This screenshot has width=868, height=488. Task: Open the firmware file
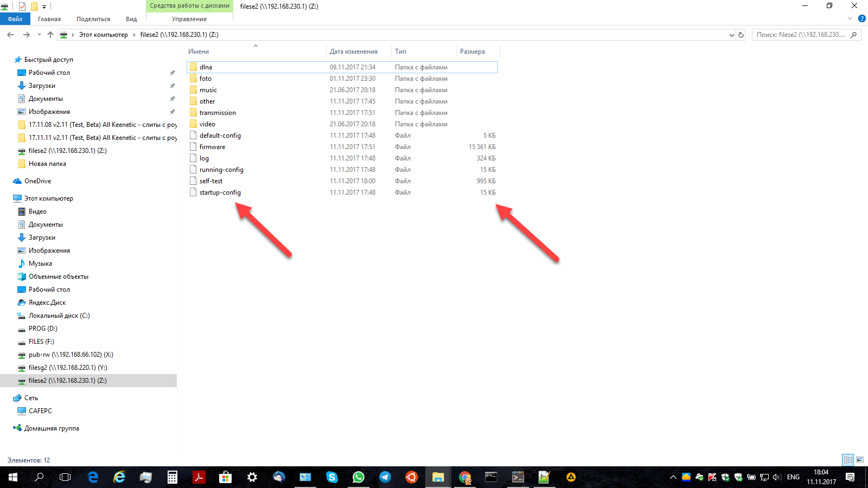(x=212, y=147)
